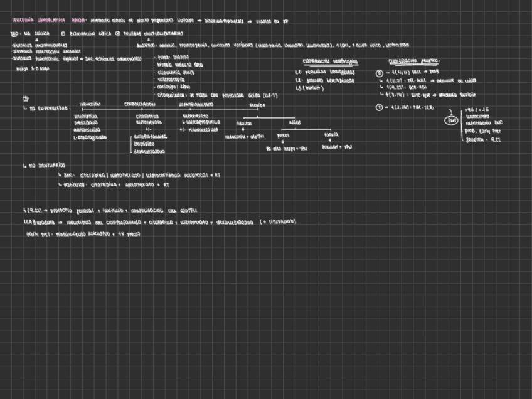Click the circled number 2 before "Pruebas complementarias"
Screen dimensions: 532x399
point(117,33)
